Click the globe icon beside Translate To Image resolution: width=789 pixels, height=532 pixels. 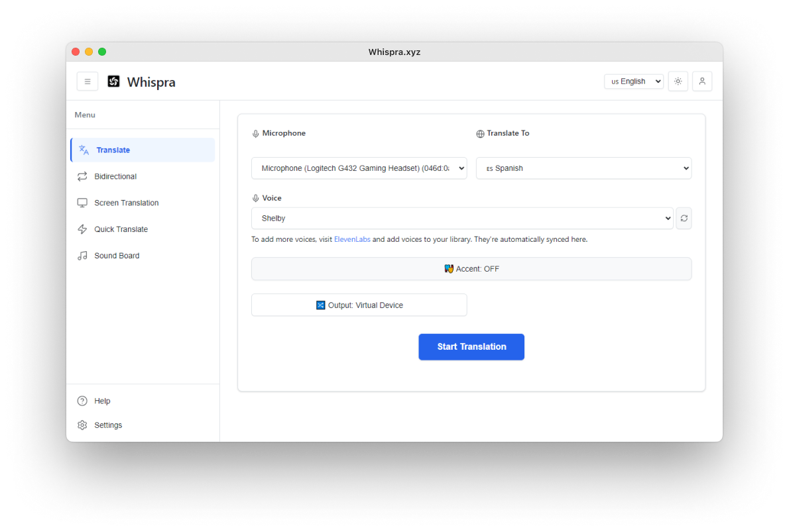(479, 133)
